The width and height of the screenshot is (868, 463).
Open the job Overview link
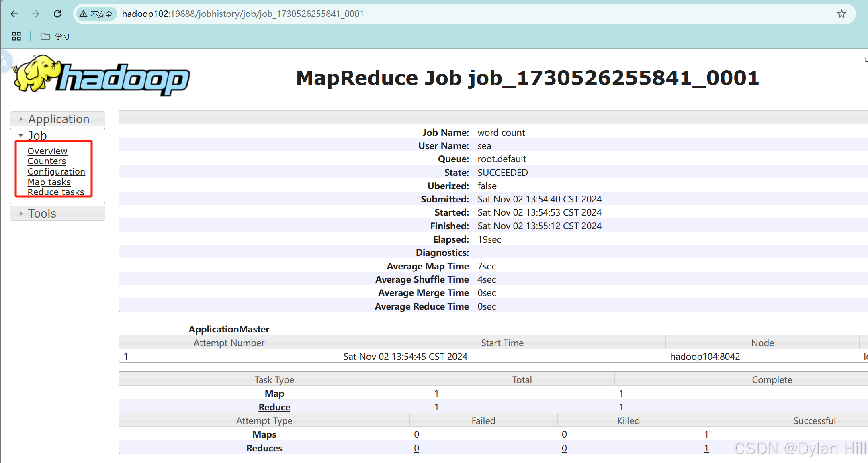point(47,151)
